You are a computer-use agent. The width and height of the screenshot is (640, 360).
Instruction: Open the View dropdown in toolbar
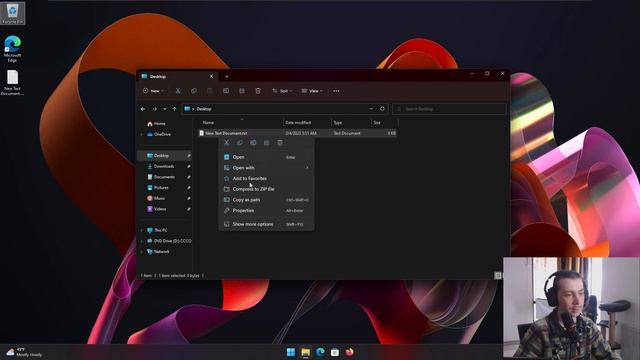point(312,91)
